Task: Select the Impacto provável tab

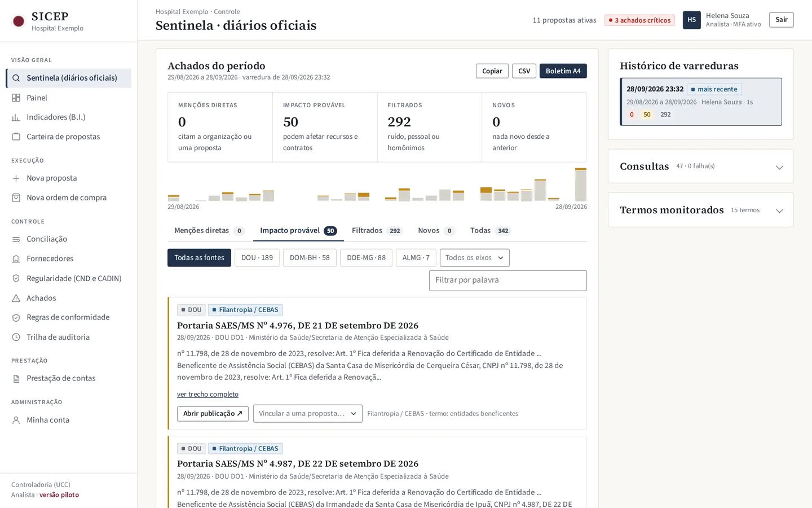Action: [298, 230]
